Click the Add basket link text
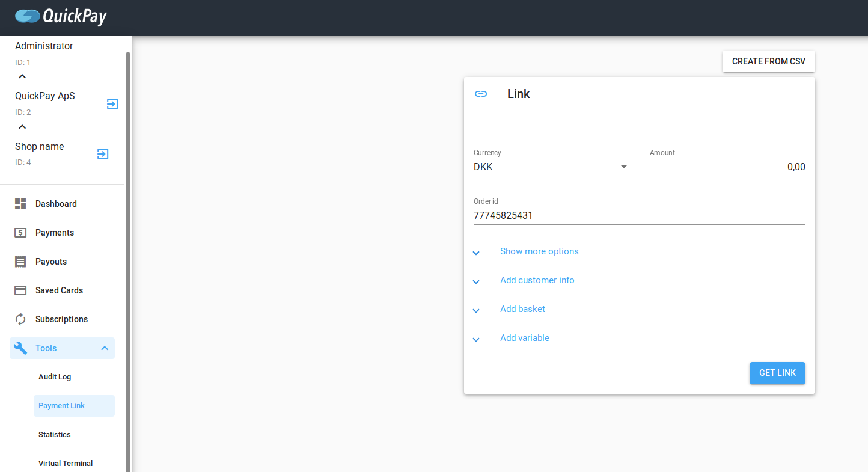 [523, 309]
